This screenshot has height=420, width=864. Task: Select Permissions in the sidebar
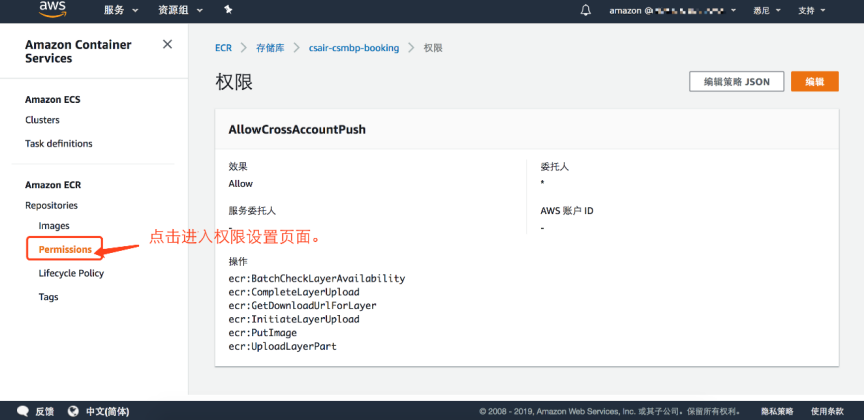pos(64,249)
